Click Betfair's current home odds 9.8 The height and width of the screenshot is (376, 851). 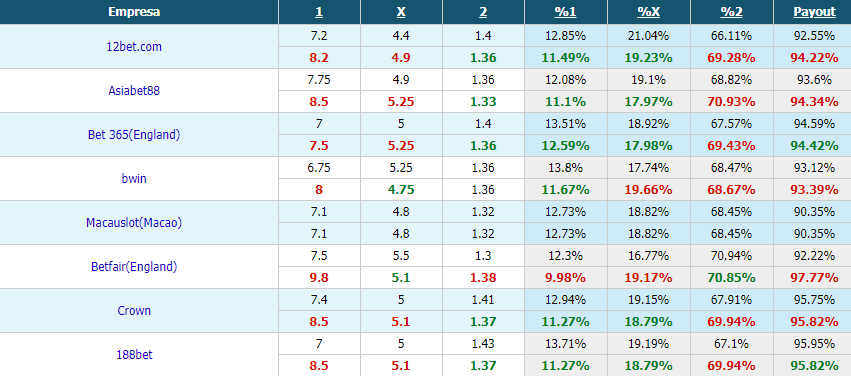(319, 278)
